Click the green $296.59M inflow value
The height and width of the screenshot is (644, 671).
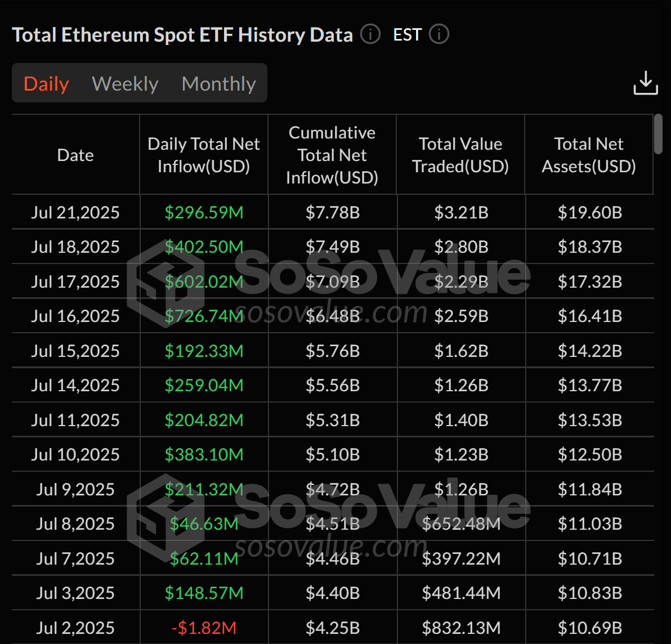(x=203, y=213)
